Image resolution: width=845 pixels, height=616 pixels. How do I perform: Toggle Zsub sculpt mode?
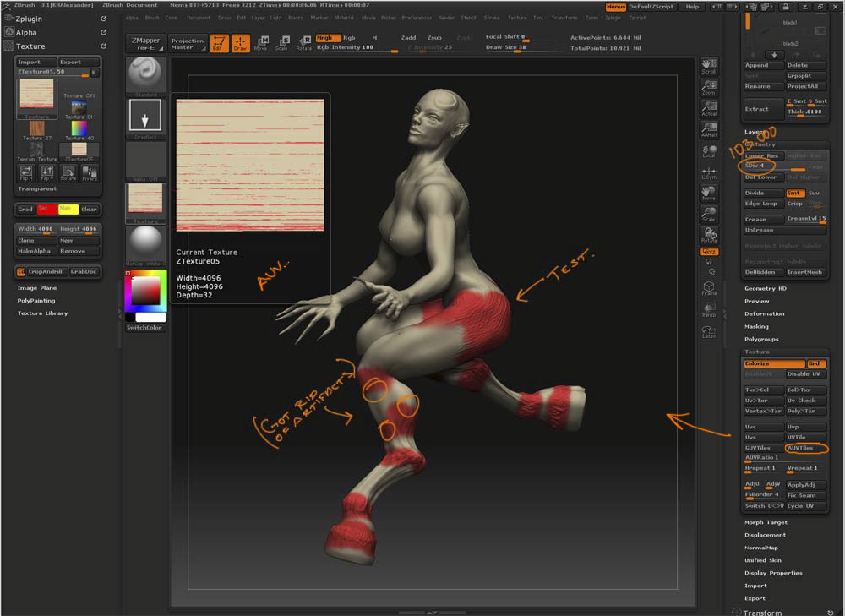point(435,38)
